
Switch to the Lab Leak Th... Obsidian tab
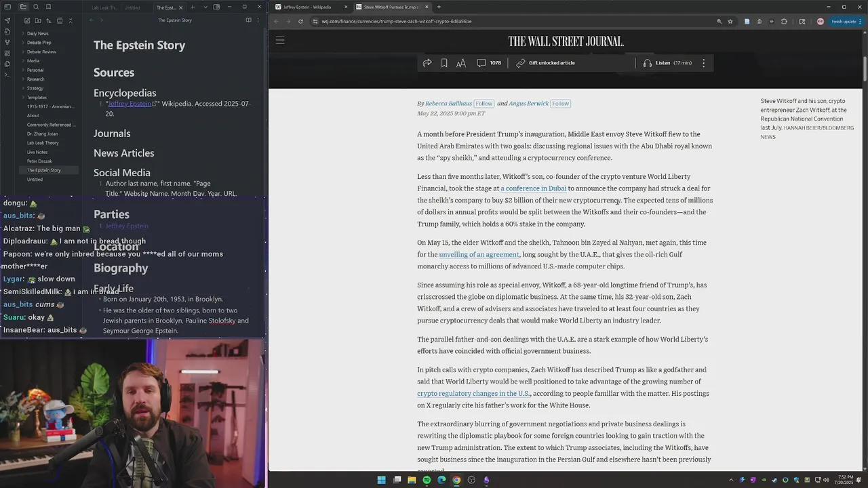(x=104, y=7)
